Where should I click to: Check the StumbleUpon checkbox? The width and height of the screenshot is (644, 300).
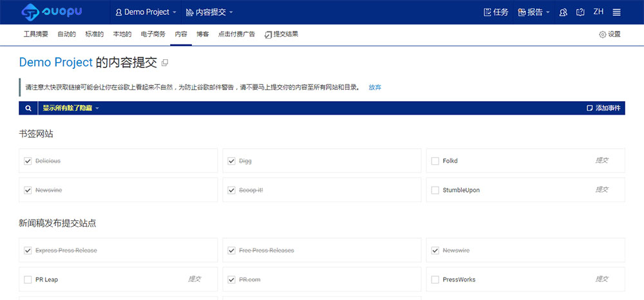coord(435,191)
